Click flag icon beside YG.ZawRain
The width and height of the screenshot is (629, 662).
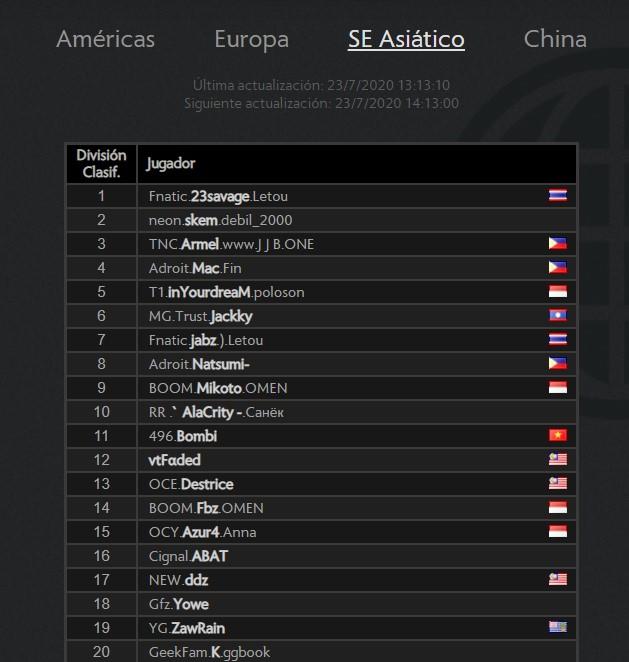(558, 627)
